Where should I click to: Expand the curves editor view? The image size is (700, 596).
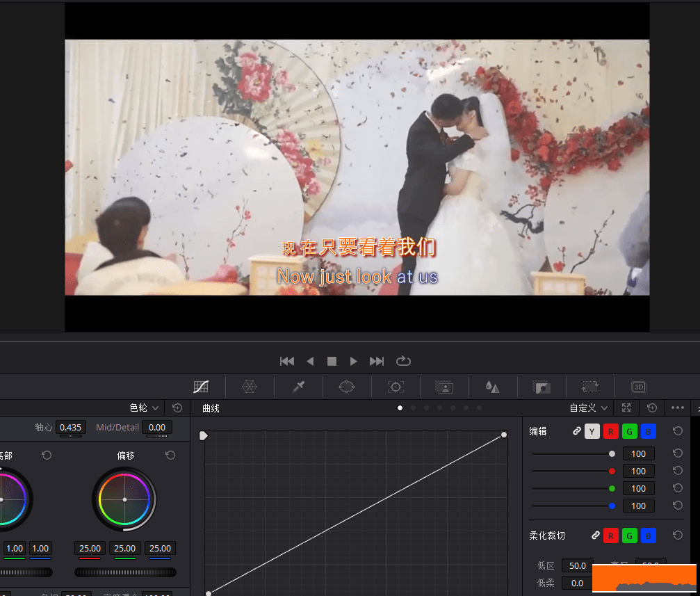pos(626,408)
